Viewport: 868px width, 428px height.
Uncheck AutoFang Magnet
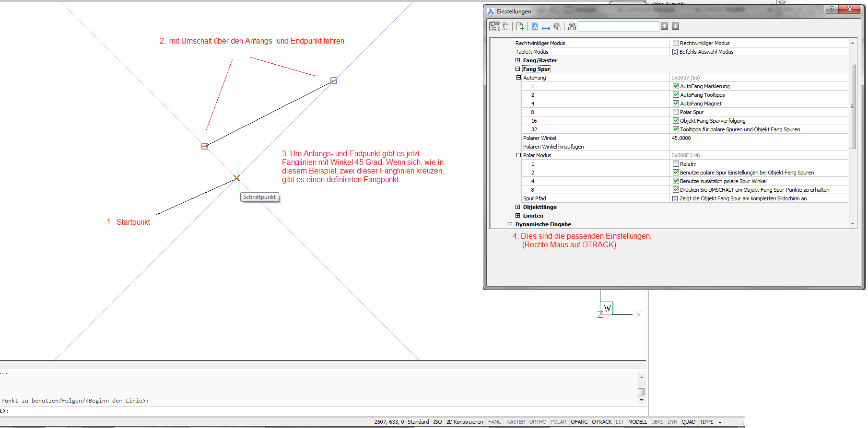click(676, 104)
